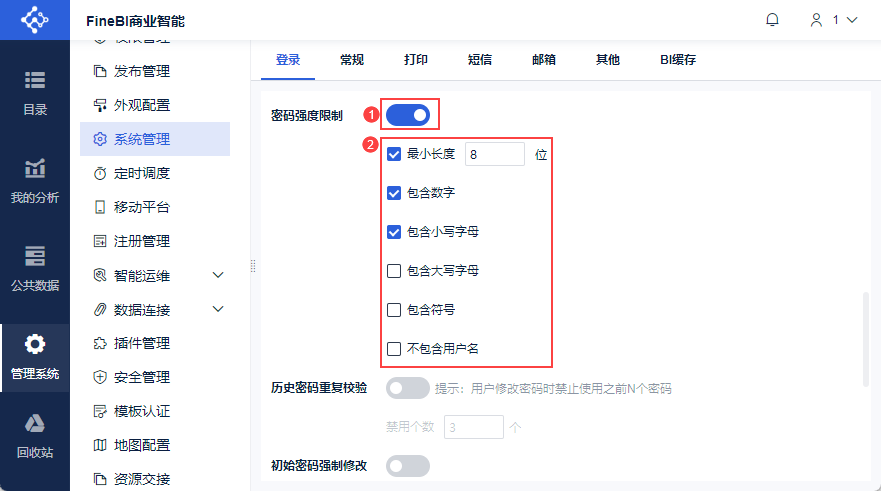Open 安全管理 in the menu
881x491 pixels.
click(x=141, y=377)
